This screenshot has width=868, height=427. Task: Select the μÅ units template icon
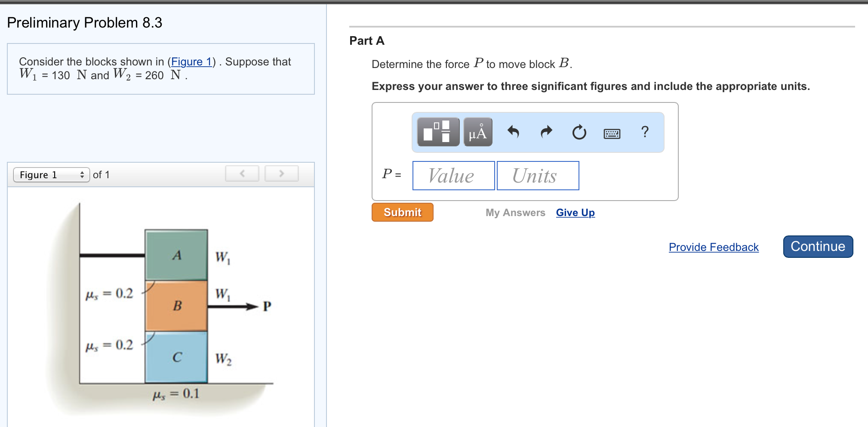[x=477, y=132]
